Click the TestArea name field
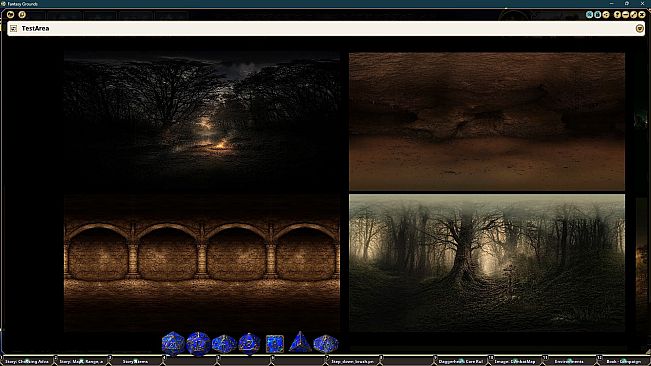 tap(326, 28)
